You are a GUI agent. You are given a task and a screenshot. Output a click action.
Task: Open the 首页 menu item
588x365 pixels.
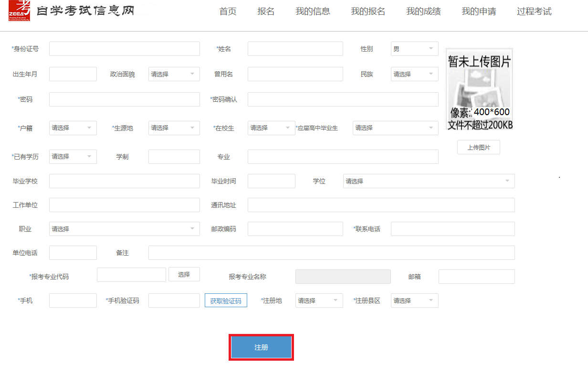[x=228, y=11]
